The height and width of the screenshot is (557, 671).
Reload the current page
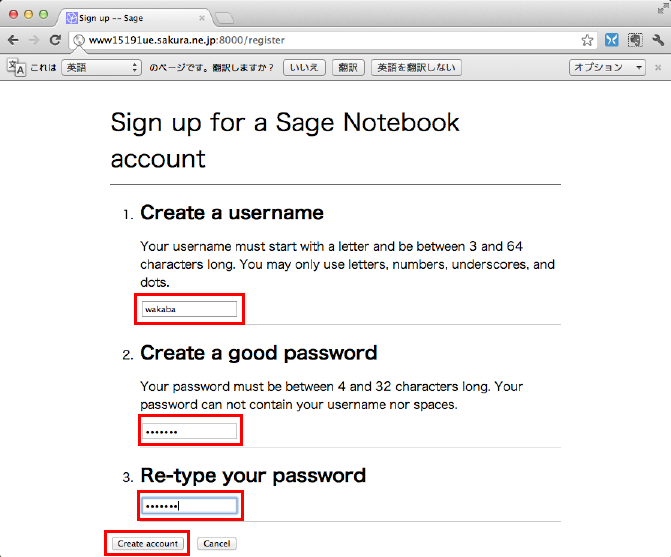(56, 40)
